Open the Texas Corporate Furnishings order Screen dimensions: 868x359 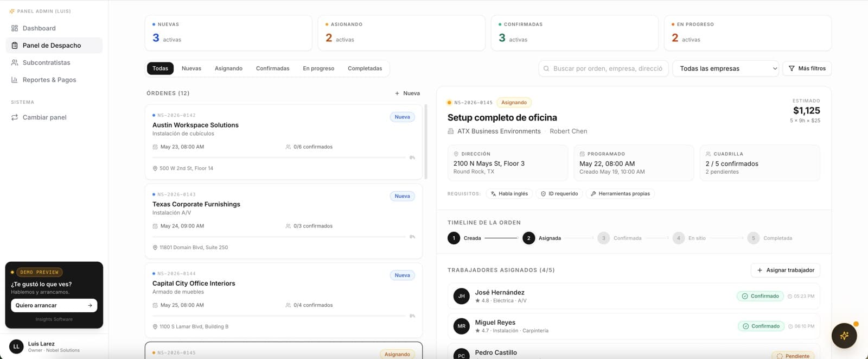tap(284, 222)
